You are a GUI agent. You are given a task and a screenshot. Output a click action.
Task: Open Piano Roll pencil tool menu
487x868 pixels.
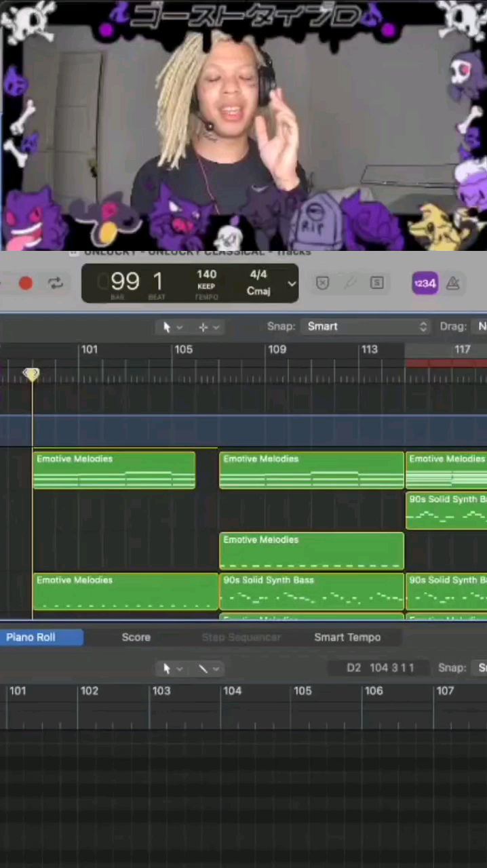(x=208, y=669)
